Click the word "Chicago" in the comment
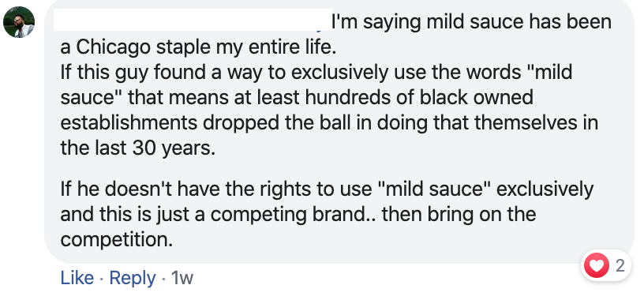The image size is (644, 300). click(x=113, y=47)
